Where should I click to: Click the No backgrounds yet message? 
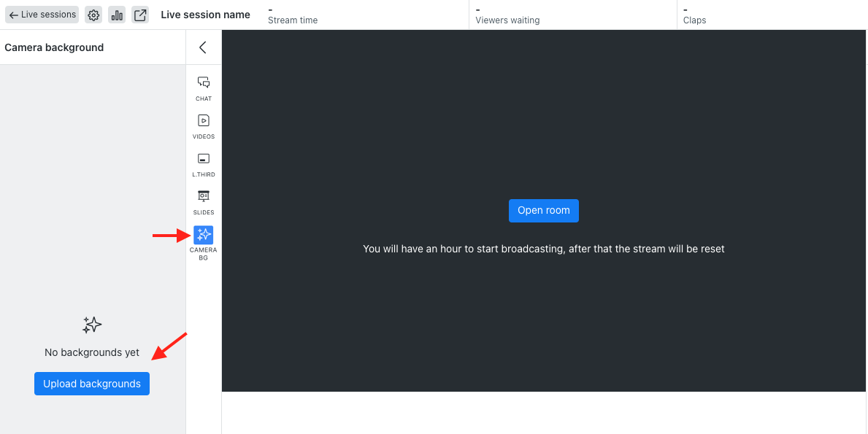click(92, 352)
